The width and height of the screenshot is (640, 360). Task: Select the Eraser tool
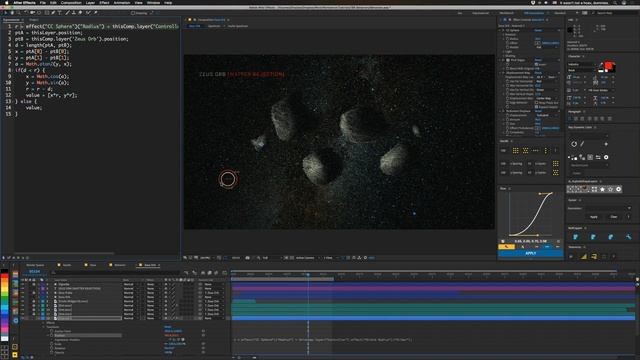coord(80,13)
